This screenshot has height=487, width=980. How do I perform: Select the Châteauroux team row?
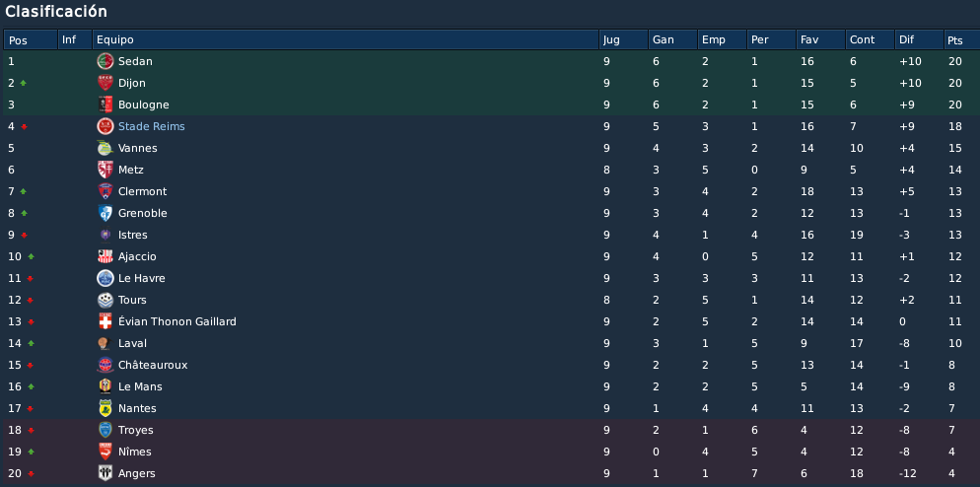(x=490, y=365)
